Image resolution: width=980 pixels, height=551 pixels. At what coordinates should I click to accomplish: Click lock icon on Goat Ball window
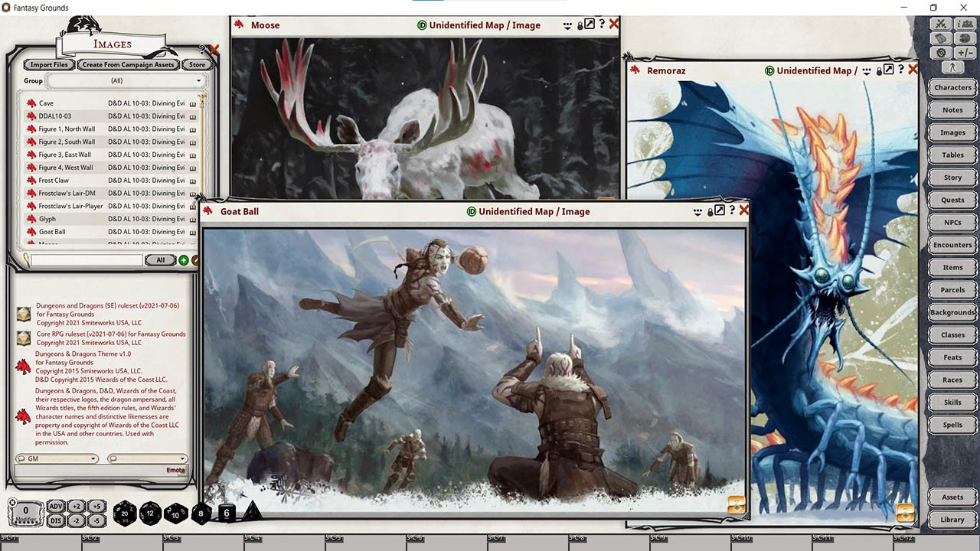[710, 211]
